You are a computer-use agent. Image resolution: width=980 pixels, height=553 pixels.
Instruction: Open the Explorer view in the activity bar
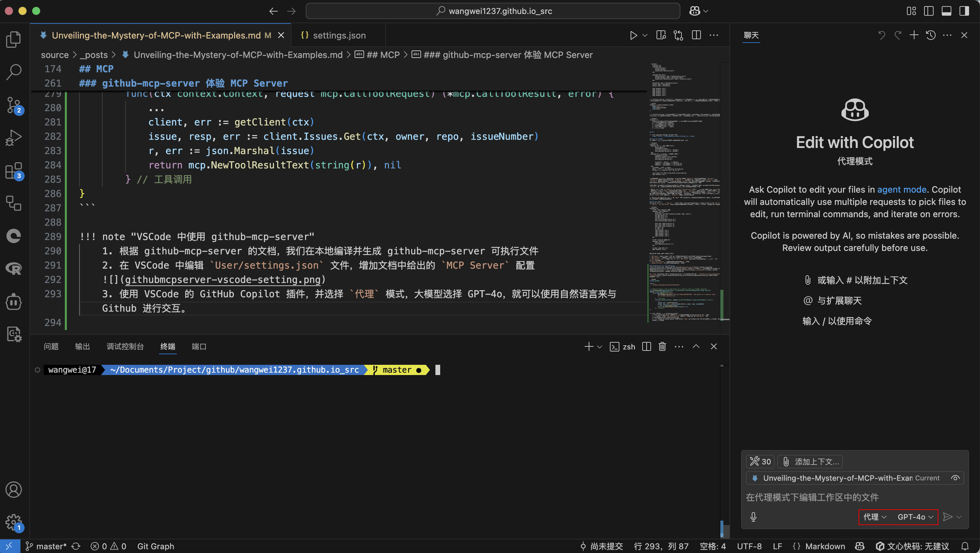point(14,40)
